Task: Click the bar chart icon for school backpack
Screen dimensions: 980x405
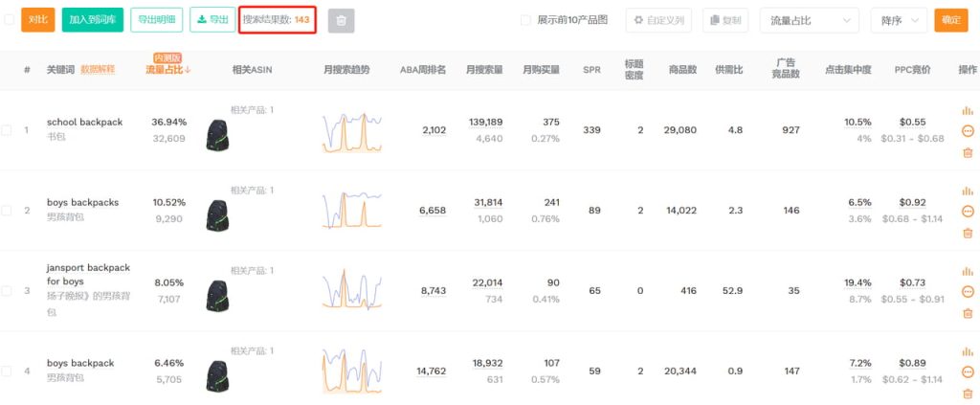Action: pyautogui.click(x=967, y=110)
